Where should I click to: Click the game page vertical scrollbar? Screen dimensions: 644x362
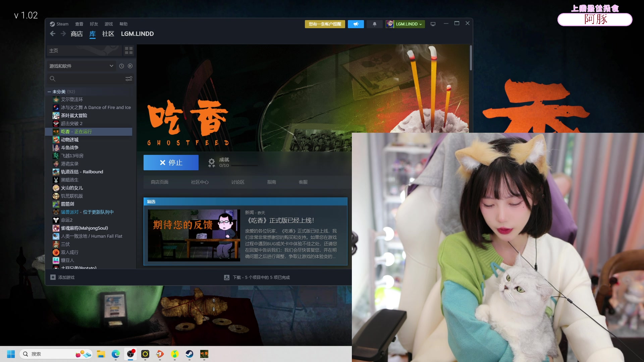point(471,58)
